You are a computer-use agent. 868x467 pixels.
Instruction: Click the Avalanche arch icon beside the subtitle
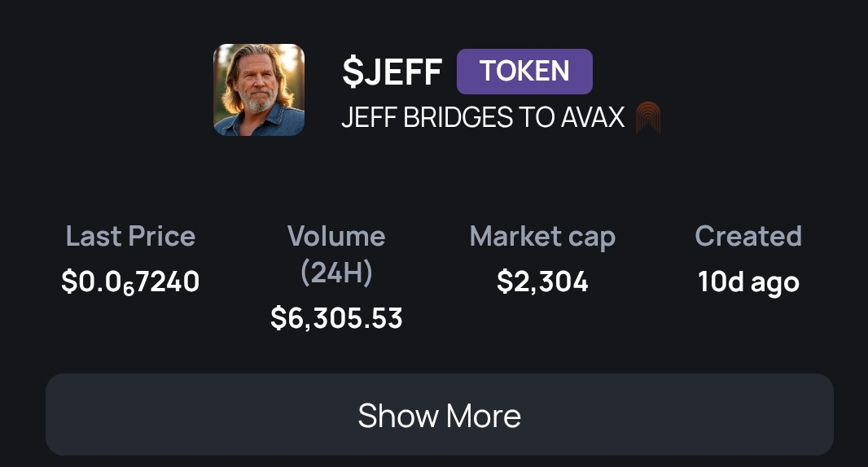click(x=647, y=118)
